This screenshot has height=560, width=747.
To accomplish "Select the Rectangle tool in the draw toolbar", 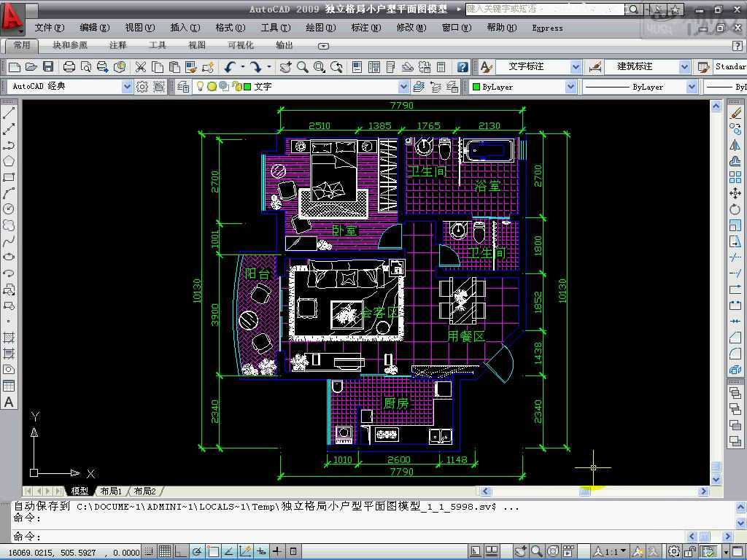I will 9,177.
